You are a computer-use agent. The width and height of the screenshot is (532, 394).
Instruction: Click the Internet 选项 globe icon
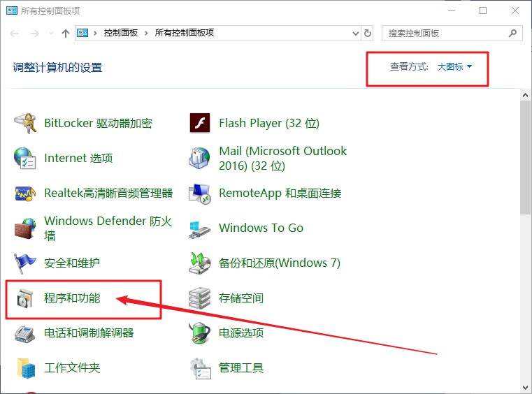pos(25,158)
